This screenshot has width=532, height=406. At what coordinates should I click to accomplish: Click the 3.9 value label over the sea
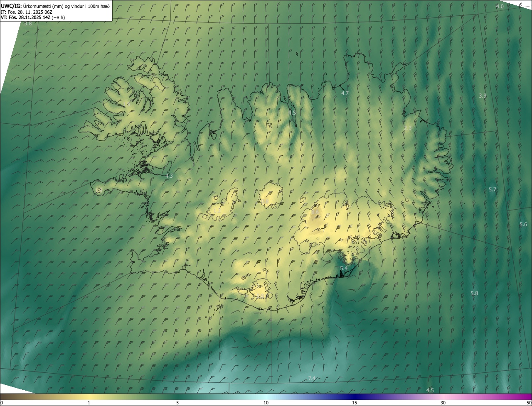482,95
